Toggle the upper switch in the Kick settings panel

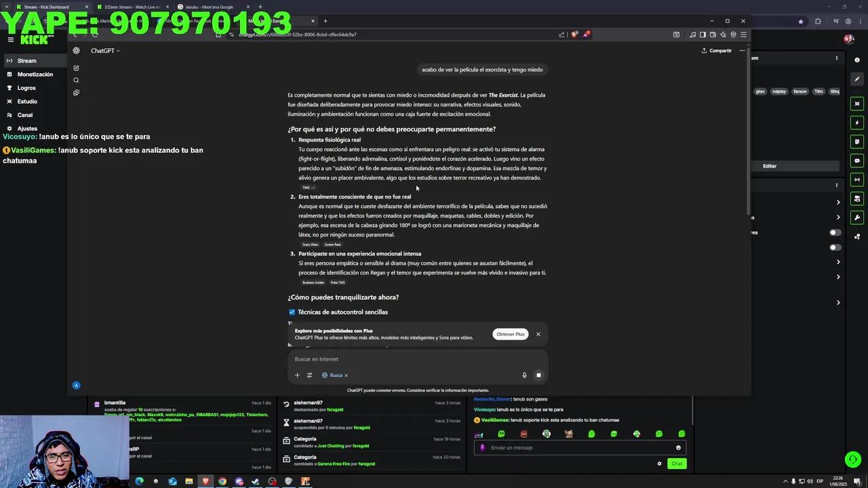tap(835, 232)
